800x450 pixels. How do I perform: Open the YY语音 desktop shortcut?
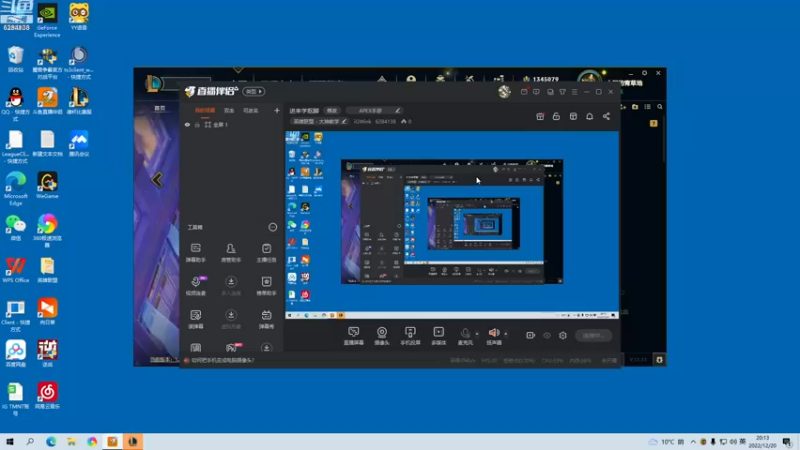[79, 17]
